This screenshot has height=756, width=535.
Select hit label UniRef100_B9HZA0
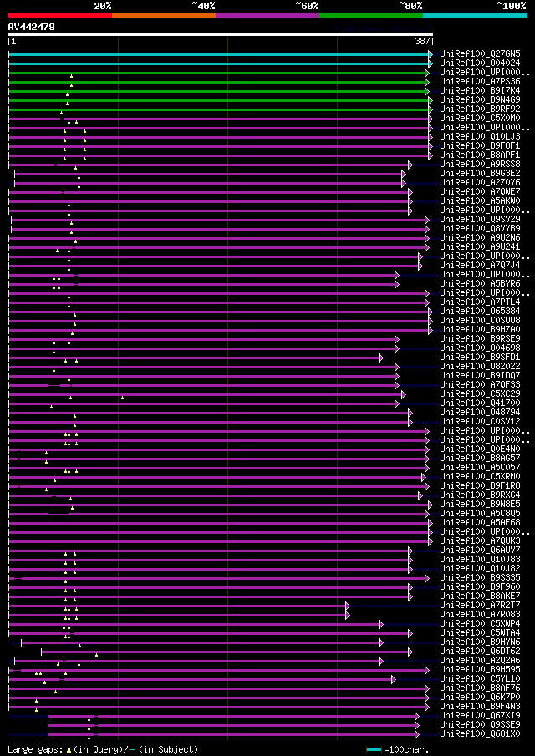point(480,330)
